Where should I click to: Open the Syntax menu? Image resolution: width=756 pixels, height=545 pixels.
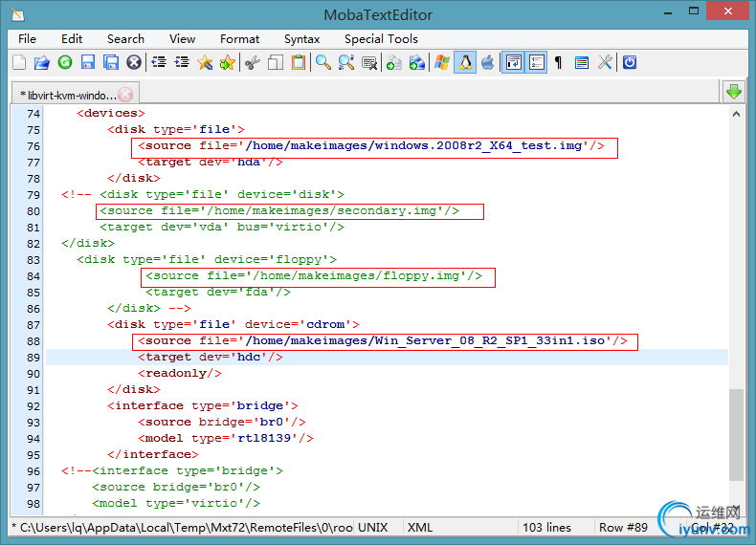tap(301, 39)
